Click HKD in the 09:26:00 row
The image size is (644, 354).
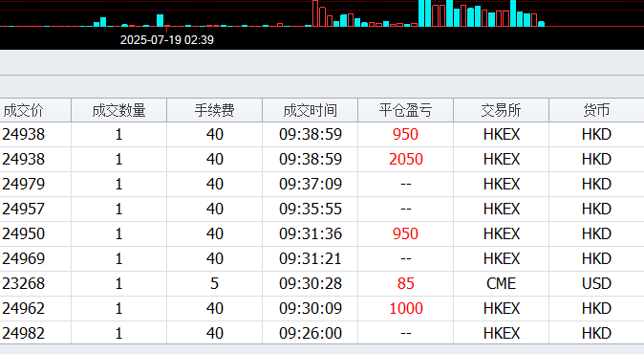596,333
